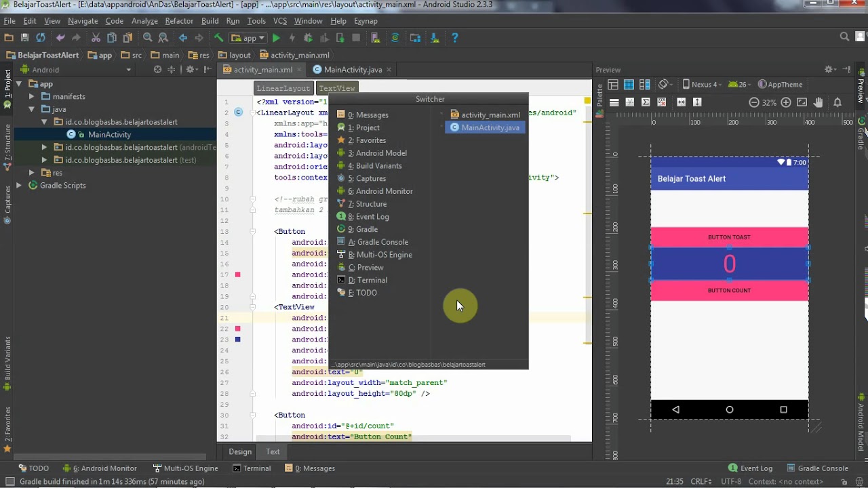Open the Refactor menu
Screen dimensions: 868x488
point(179,21)
